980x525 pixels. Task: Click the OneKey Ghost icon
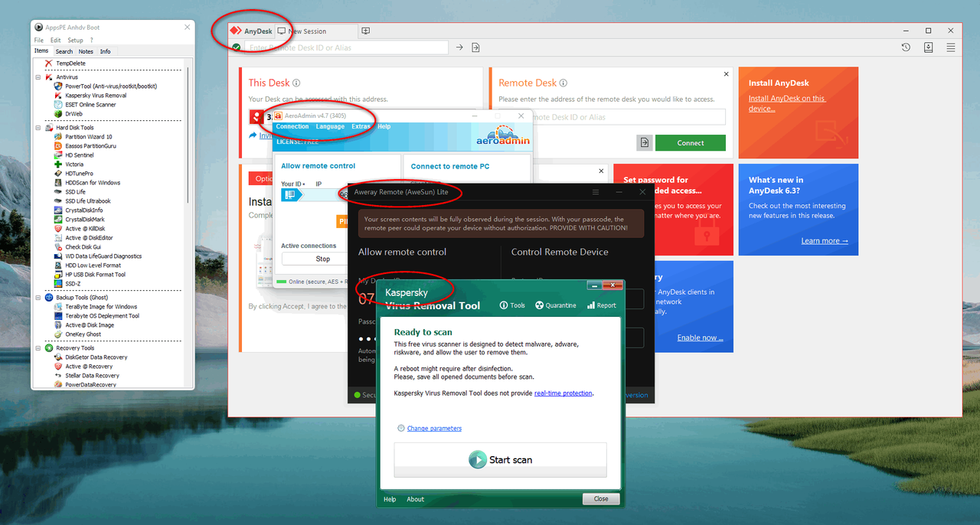[x=58, y=334]
